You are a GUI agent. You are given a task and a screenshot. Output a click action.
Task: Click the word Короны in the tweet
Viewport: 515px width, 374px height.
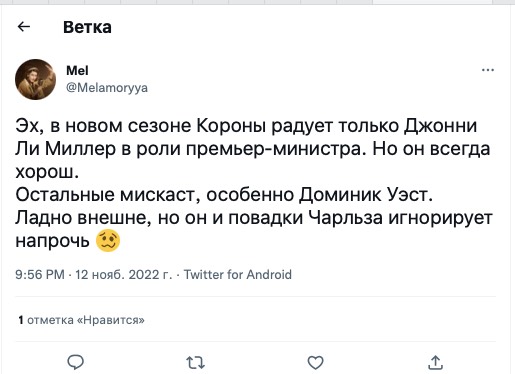(231, 126)
